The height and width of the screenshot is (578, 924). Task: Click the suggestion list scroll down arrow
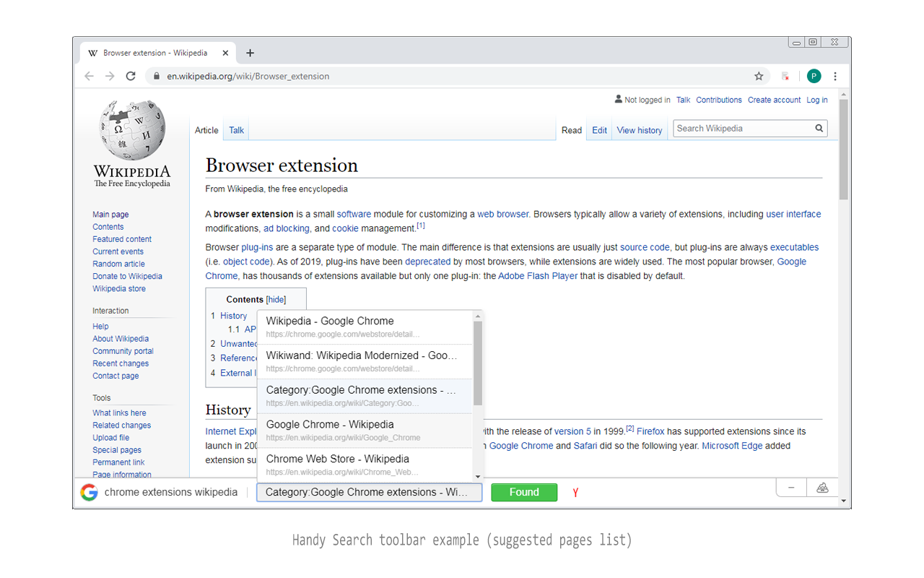point(477,477)
